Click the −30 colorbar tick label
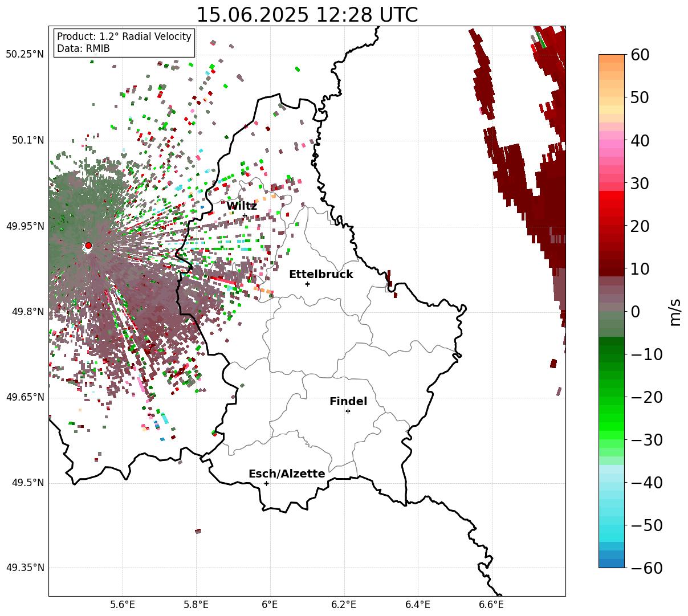 (647, 440)
